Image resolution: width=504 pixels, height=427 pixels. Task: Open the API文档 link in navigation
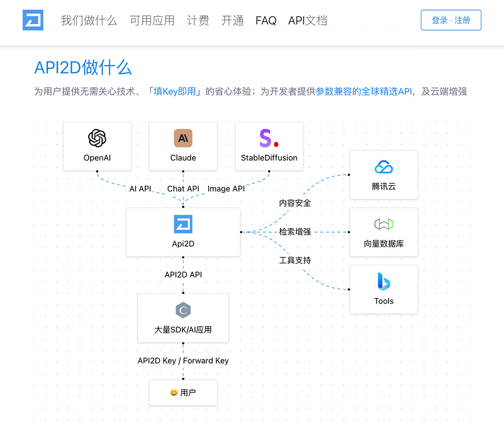(x=307, y=21)
